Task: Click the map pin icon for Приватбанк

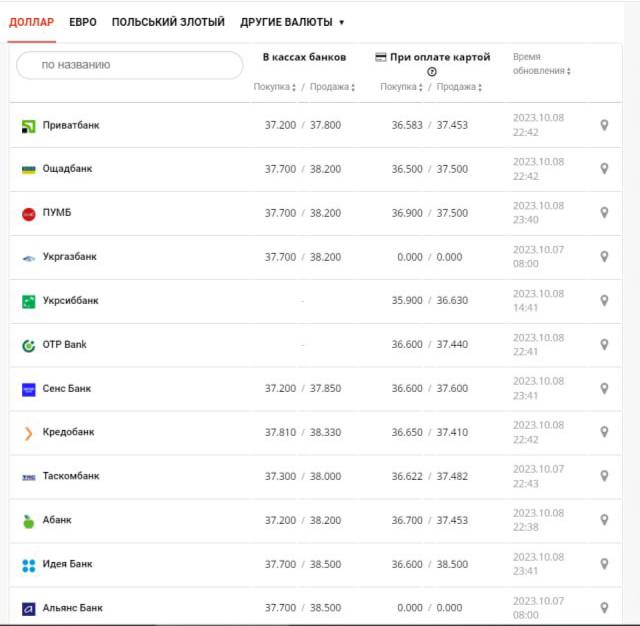Action: 604,125
